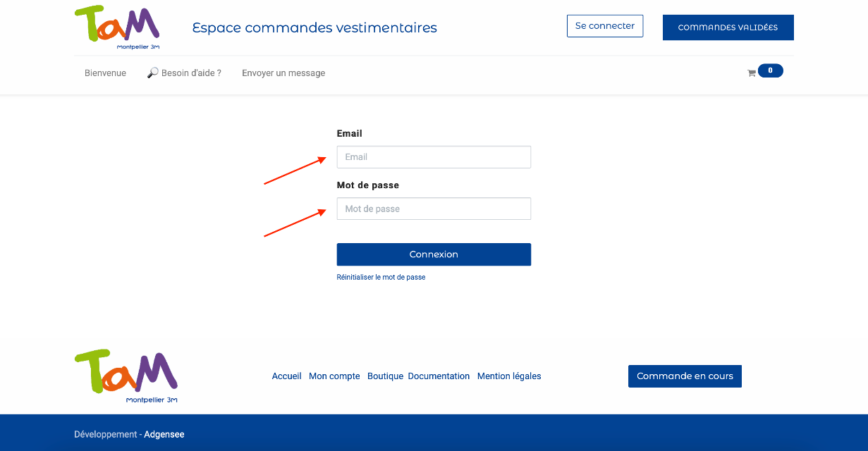This screenshot has width=868, height=451.
Task: Click the shopping cart icon
Action: 752,73
